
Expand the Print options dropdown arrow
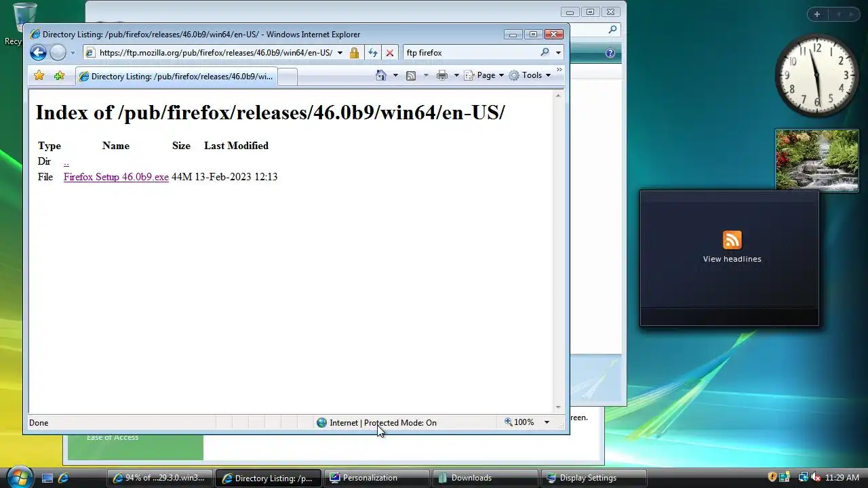pos(456,75)
